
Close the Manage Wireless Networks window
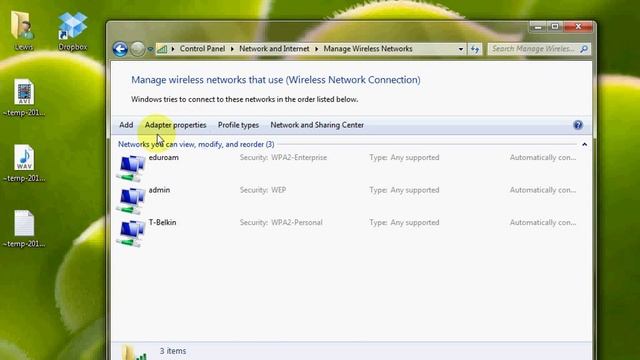[x=578, y=27]
